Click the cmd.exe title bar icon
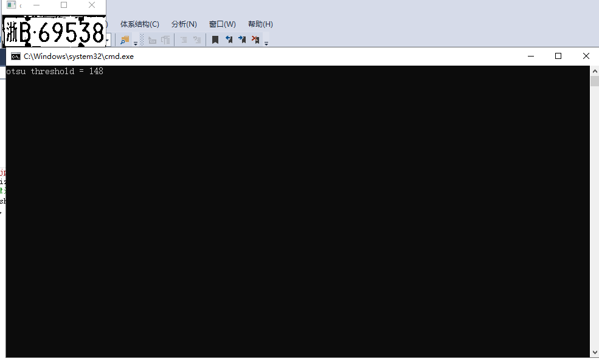 [x=16, y=57]
